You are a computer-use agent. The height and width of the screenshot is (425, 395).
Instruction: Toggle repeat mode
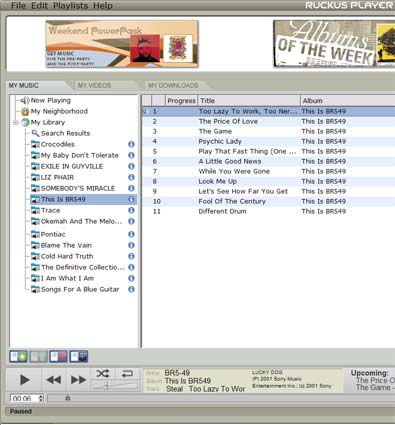[x=127, y=374]
